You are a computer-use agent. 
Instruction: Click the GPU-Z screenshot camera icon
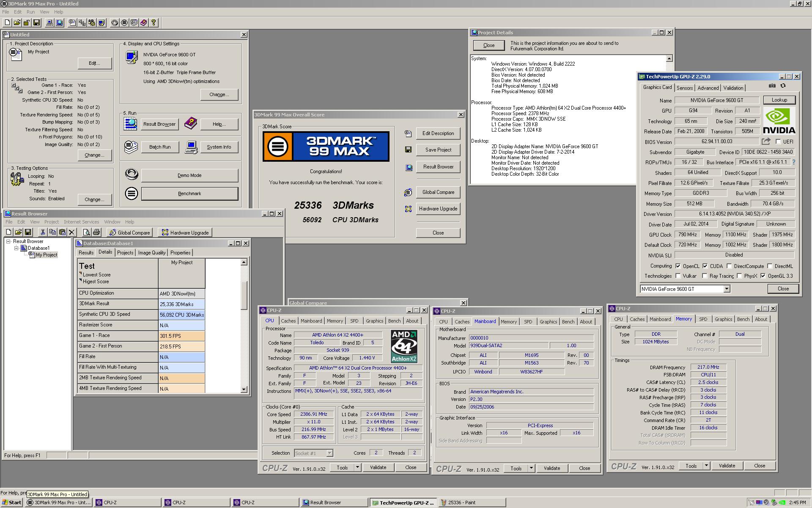pyautogui.click(x=772, y=86)
